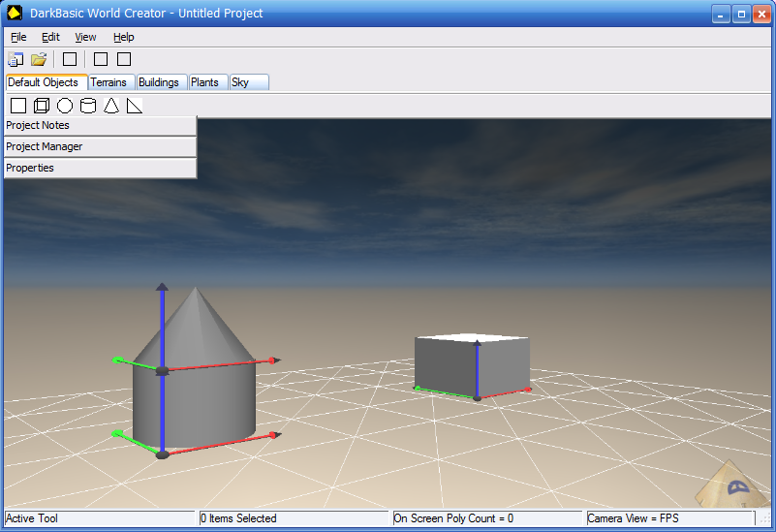Image resolution: width=776 pixels, height=532 pixels.
Task: Open the Edit menu
Action: 50,37
